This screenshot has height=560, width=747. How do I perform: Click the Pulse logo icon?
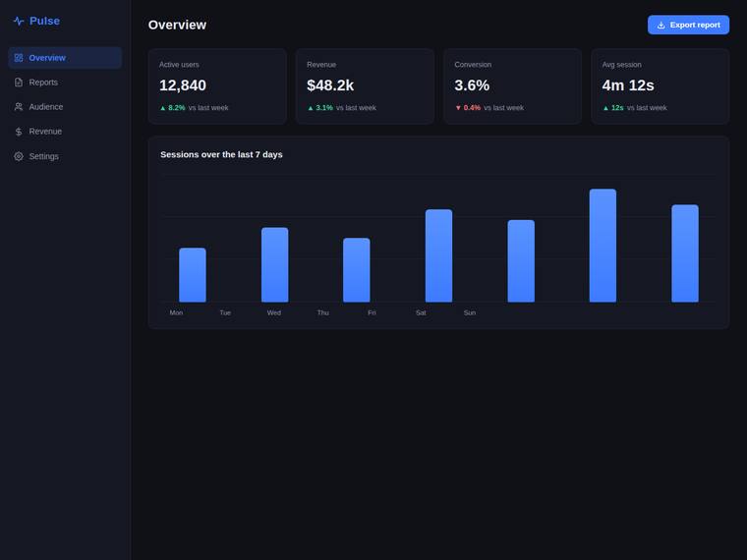[19, 21]
